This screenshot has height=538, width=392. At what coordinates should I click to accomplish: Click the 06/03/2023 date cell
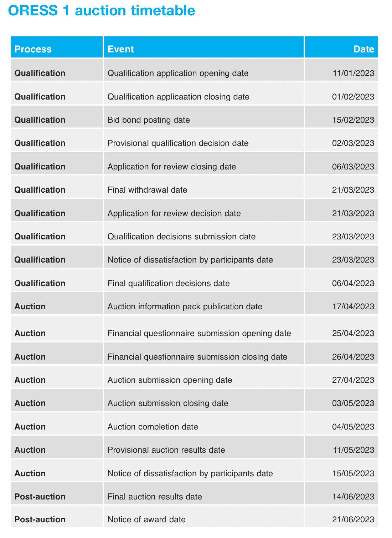point(353,167)
